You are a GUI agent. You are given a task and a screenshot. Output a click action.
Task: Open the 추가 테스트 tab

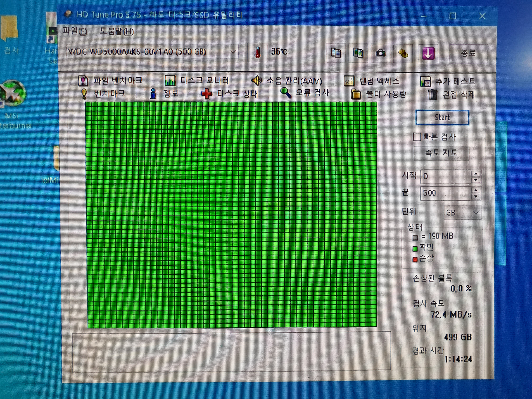click(x=448, y=82)
